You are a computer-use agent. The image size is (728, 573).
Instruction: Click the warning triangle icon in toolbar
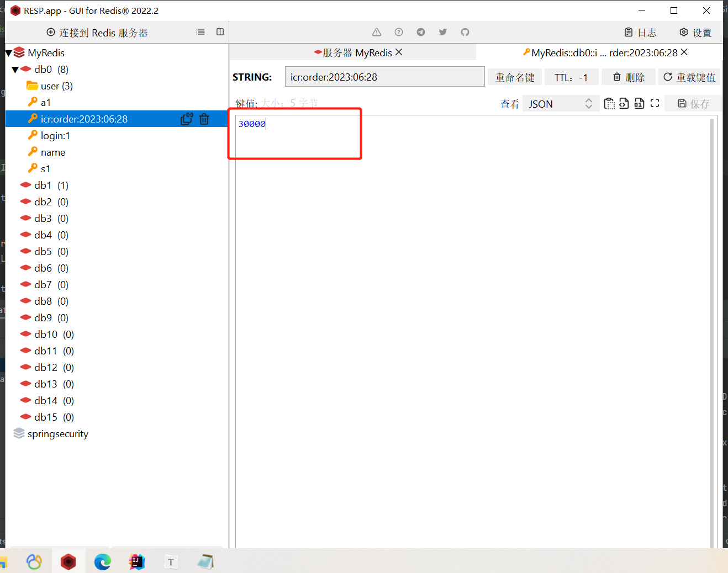point(377,32)
